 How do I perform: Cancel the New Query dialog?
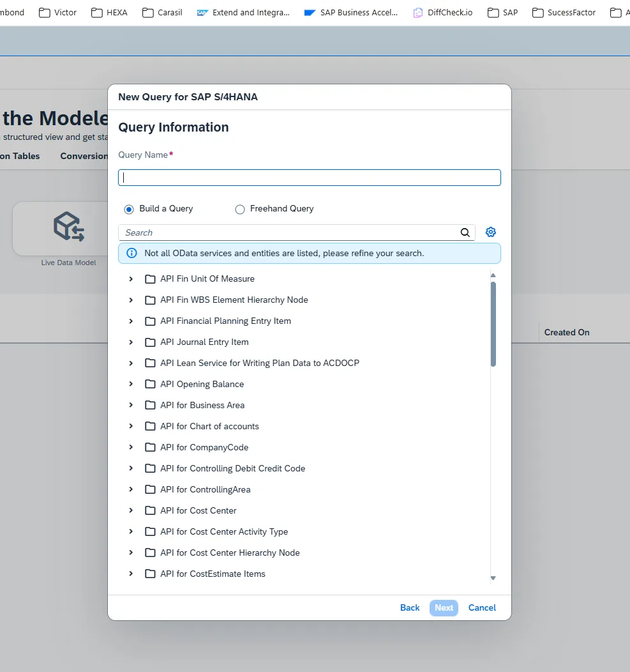tap(482, 607)
